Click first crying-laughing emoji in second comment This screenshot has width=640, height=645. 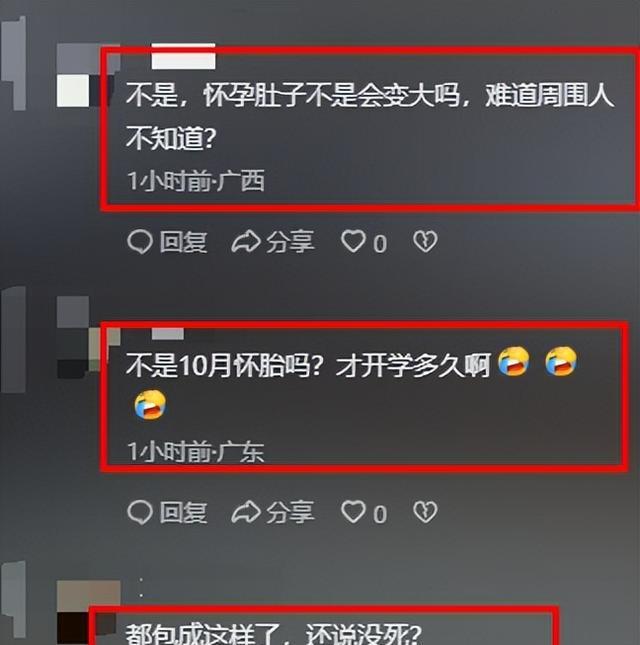513,361
